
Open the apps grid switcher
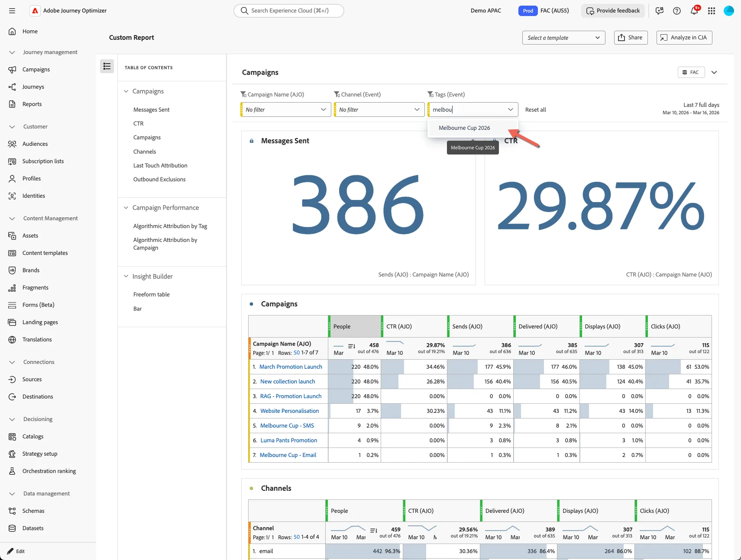(712, 11)
